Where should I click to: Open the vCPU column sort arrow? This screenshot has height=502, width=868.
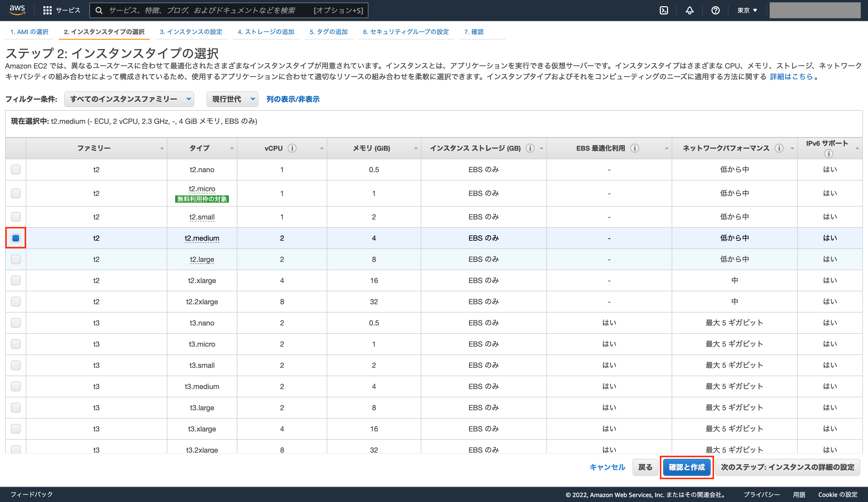coord(322,149)
